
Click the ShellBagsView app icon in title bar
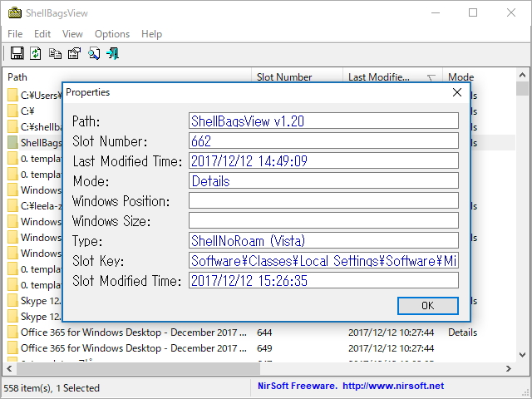[15, 13]
